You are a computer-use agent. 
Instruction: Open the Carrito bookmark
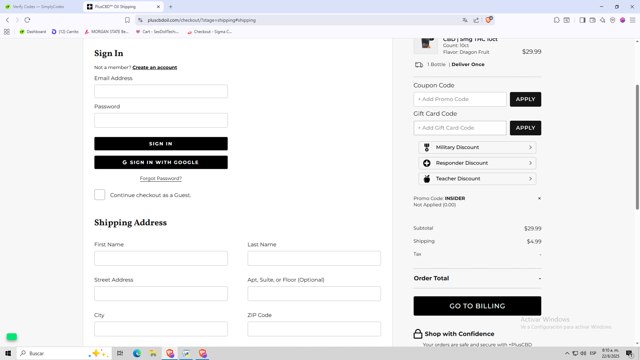coord(65,31)
